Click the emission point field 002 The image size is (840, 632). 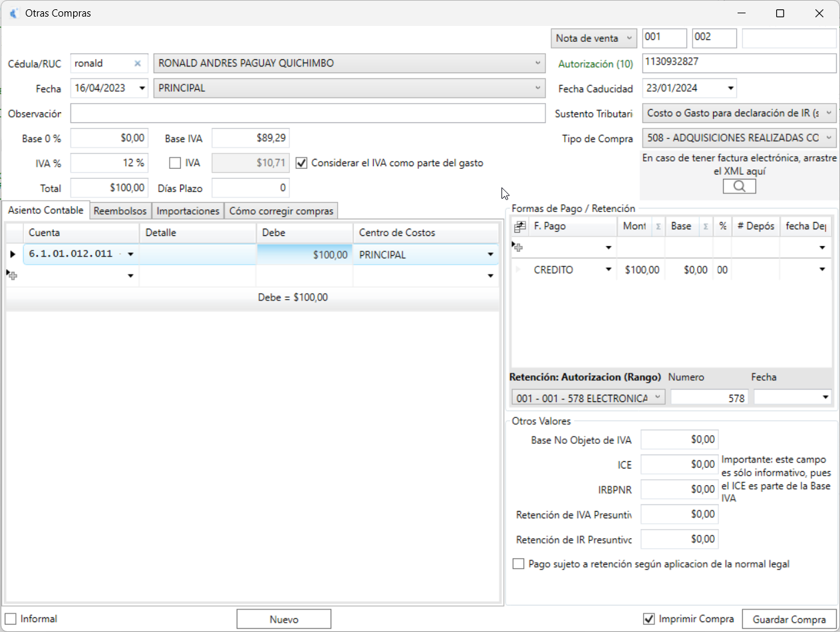pos(714,38)
